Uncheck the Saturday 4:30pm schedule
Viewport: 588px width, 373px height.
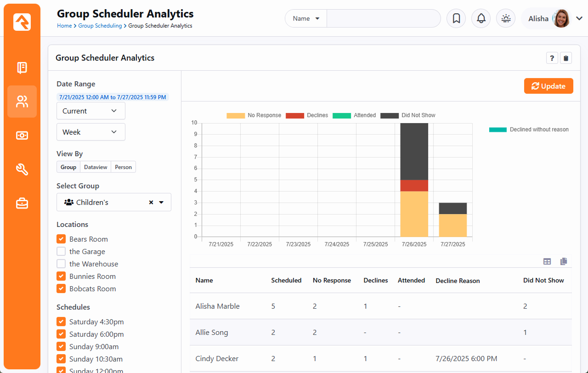click(61, 322)
